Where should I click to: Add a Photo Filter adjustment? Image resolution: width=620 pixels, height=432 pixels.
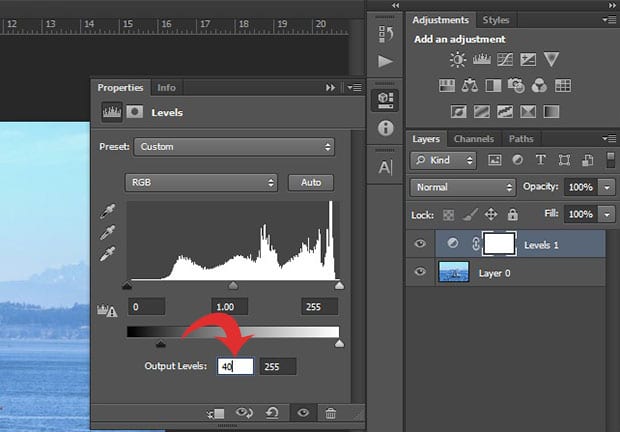516,85
